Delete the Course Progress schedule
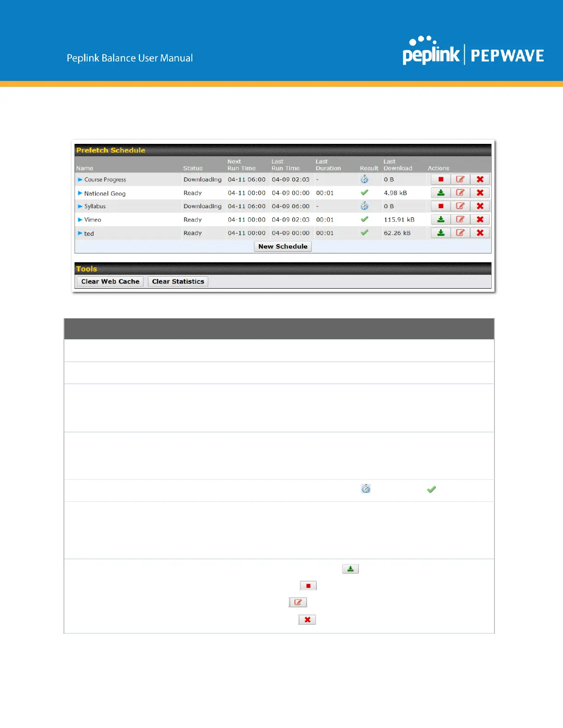Viewport: 563px width, 728px height. [480, 179]
